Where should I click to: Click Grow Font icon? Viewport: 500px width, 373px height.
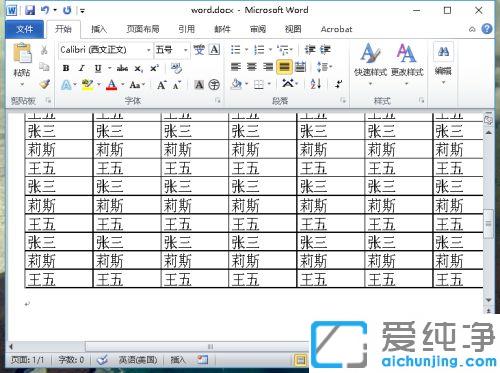pyautogui.click(x=161, y=85)
